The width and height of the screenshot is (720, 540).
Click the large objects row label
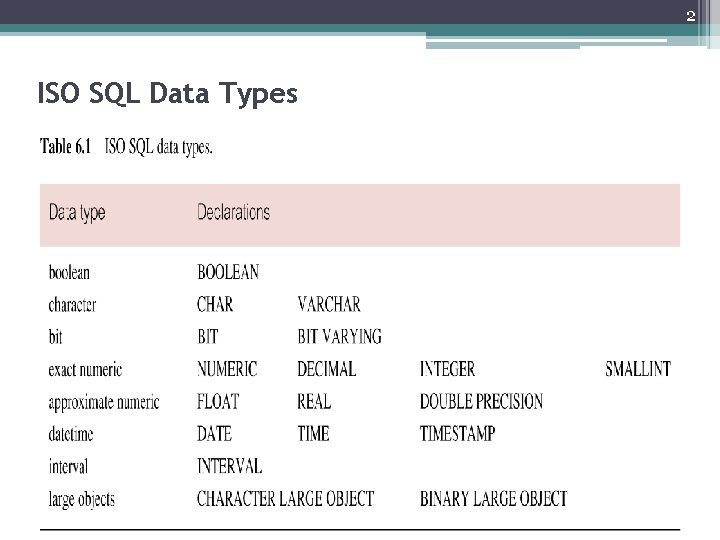(82, 498)
